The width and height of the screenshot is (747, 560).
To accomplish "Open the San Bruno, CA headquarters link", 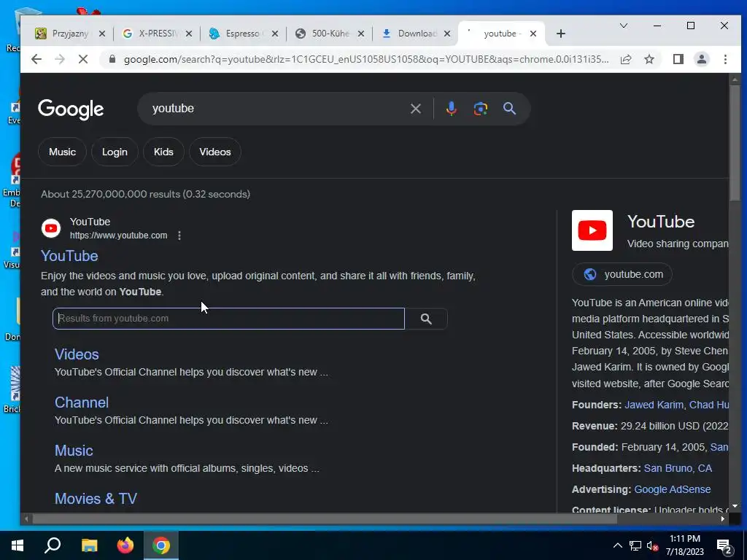I will pos(678,468).
